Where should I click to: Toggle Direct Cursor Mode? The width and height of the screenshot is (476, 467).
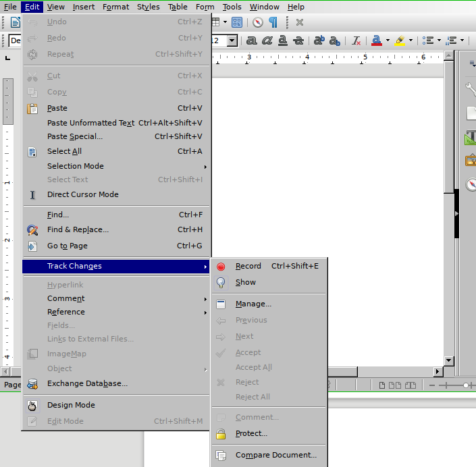click(116, 194)
